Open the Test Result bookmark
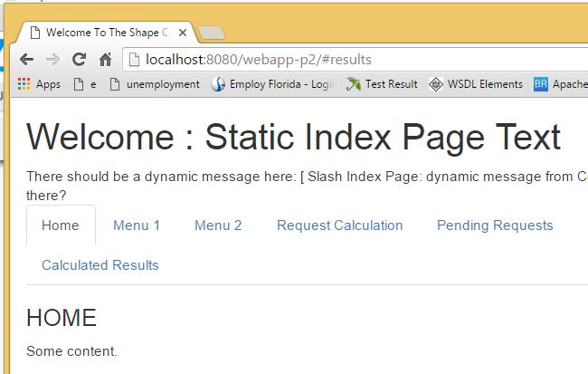 [x=382, y=84]
